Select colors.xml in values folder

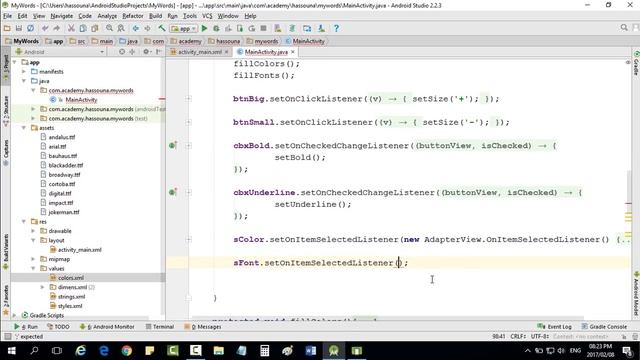tap(71, 278)
